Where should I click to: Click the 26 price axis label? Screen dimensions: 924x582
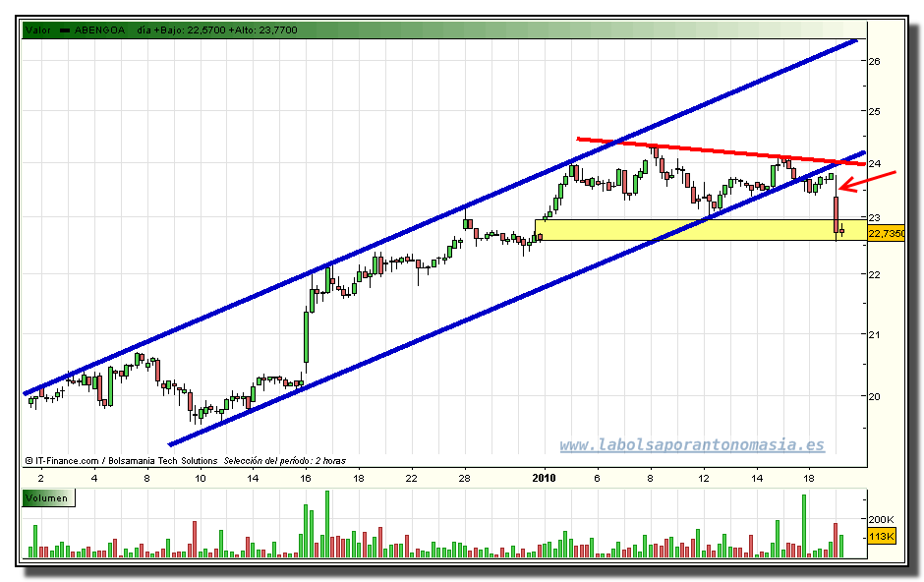(875, 61)
